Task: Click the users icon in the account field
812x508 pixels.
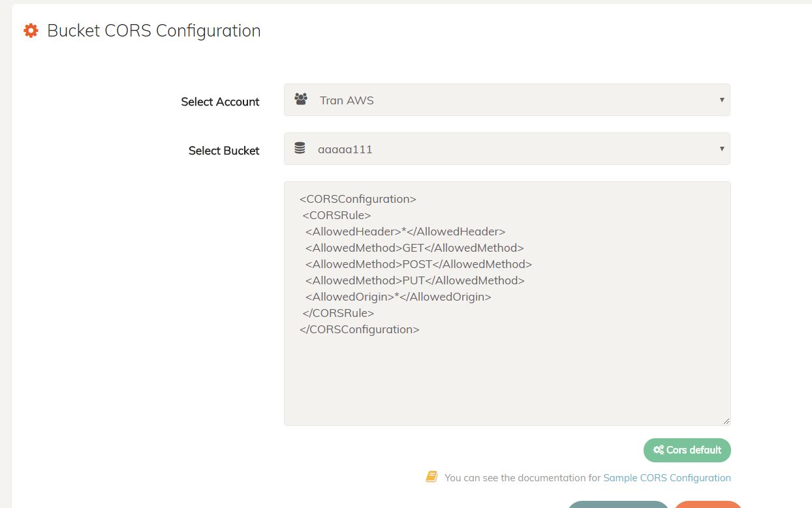Action: click(x=301, y=100)
